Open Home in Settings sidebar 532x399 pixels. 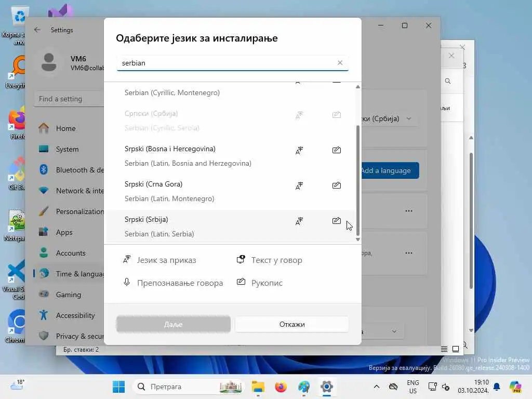69,128
